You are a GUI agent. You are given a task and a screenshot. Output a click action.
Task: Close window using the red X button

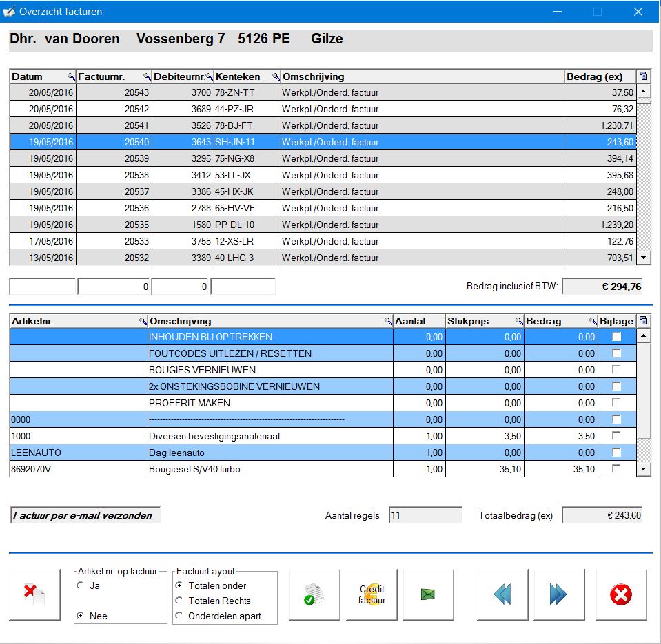pos(621,594)
